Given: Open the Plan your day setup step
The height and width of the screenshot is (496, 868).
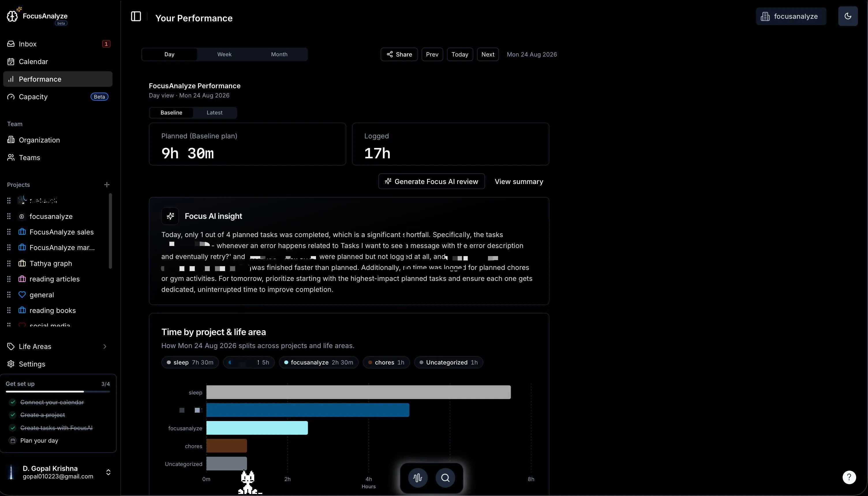Looking at the screenshot, I should [39, 441].
